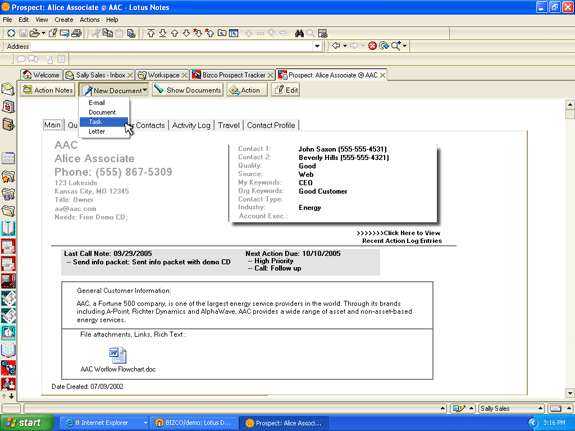Click the vertical scrollbar up arrow
575x431 pixels.
(569, 105)
